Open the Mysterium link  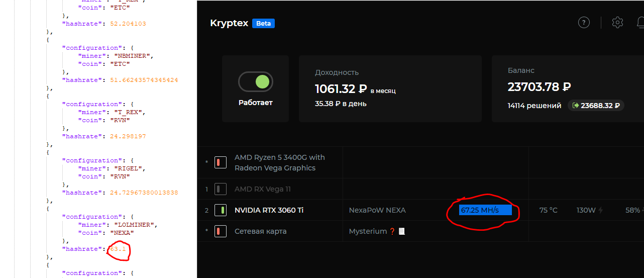click(x=368, y=231)
